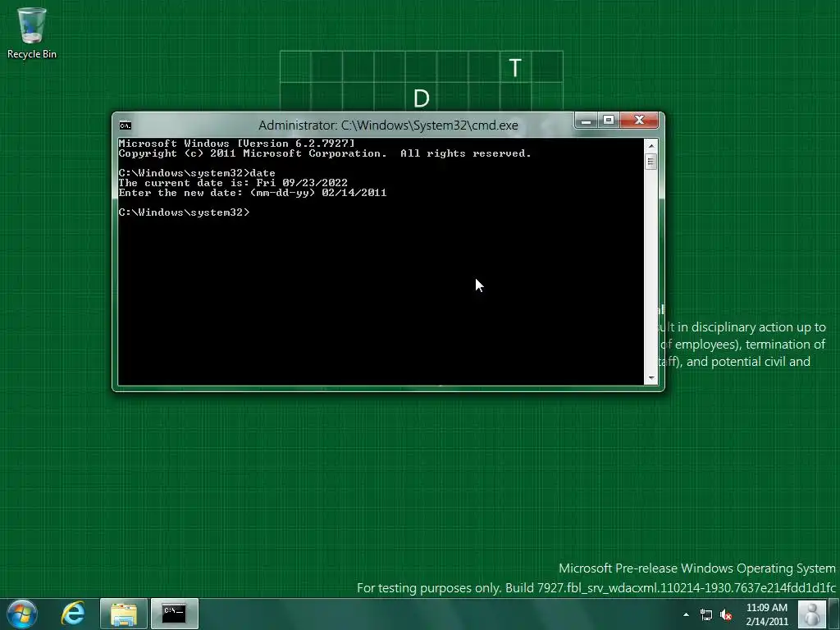Launch Internet Explorer from the taskbar
This screenshot has width=840, height=630.
[73, 614]
